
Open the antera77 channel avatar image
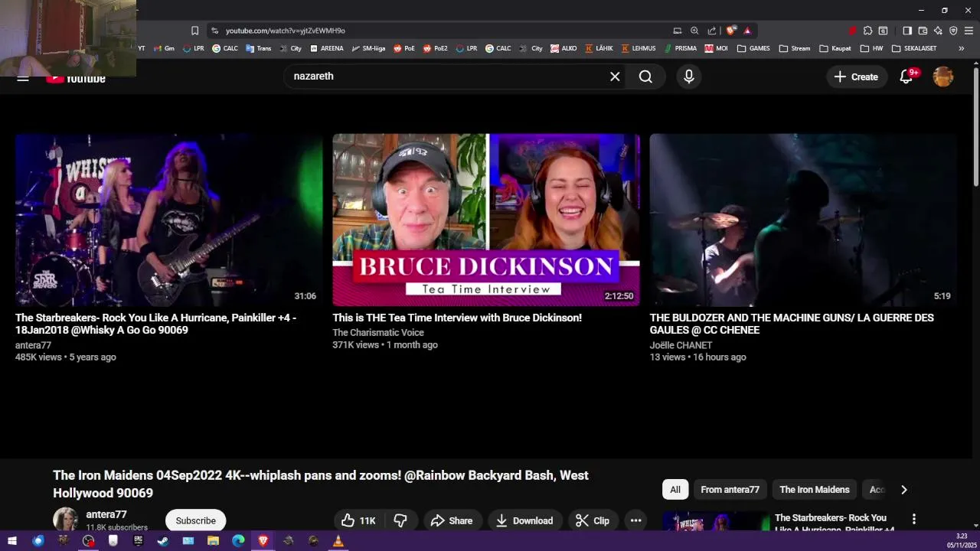tap(65, 519)
